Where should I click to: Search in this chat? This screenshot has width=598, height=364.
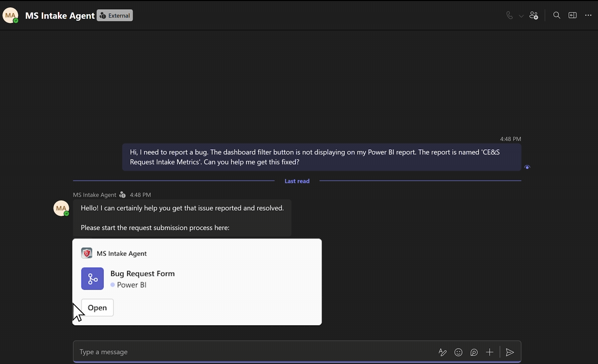556,15
